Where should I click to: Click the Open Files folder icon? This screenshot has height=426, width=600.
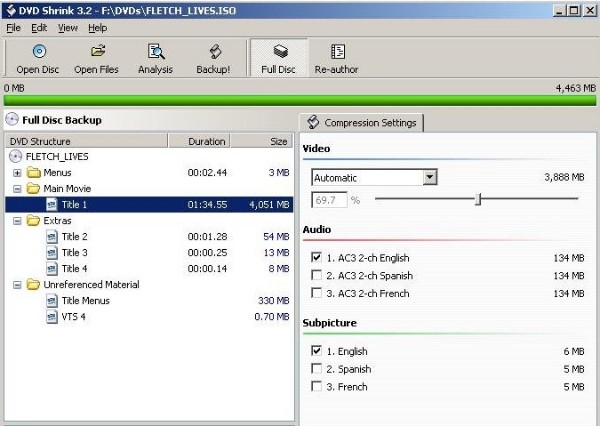pyautogui.click(x=98, y=51)
